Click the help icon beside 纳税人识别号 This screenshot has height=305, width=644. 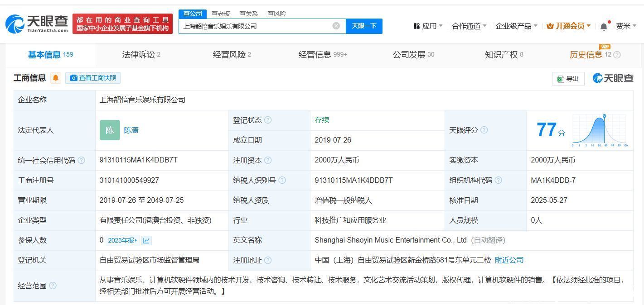pyautogui.click(x=282, y=180)
